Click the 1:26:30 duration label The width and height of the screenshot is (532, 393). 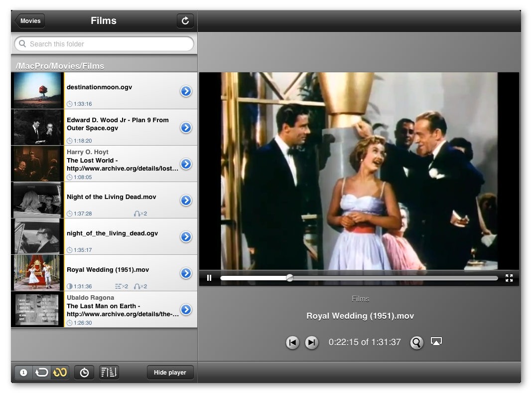point(83,323)
